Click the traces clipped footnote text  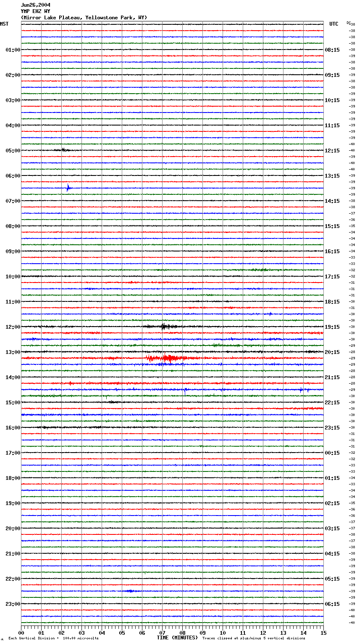[x=254, y=639]
